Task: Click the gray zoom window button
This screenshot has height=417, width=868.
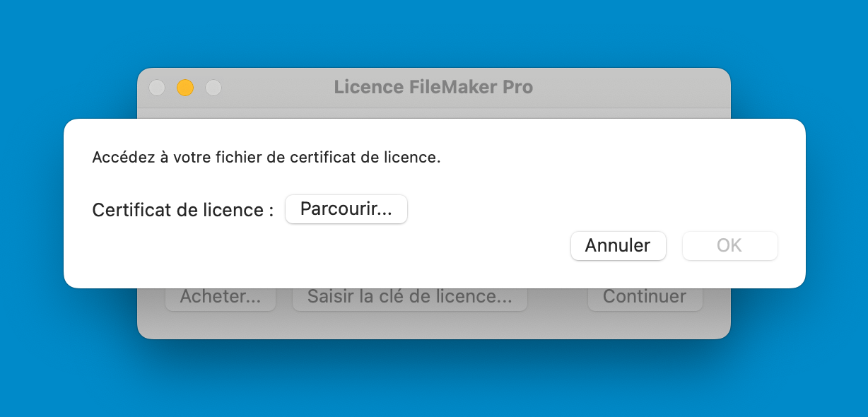Action: [x=213, y=88]
